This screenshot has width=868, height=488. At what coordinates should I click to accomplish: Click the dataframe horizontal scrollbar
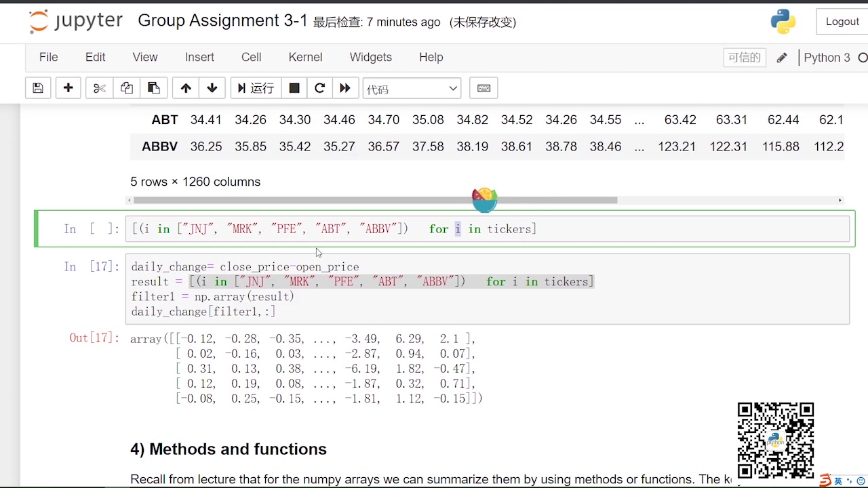(375, 200)
